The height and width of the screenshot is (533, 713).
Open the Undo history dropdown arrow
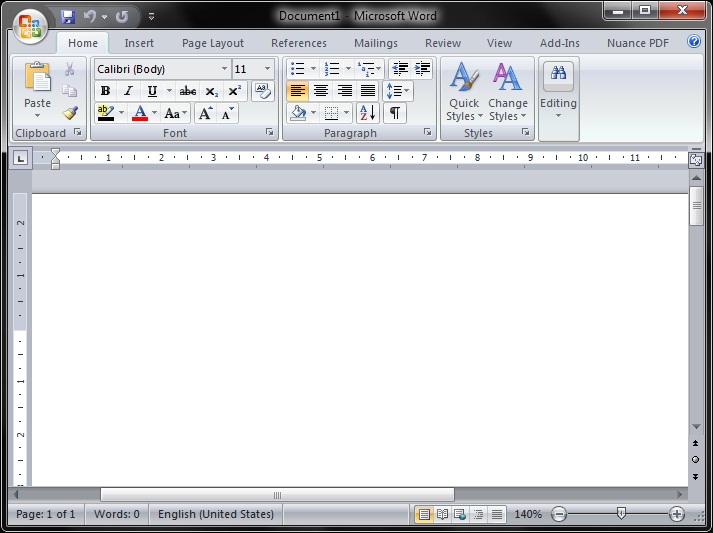coord(105,17)
